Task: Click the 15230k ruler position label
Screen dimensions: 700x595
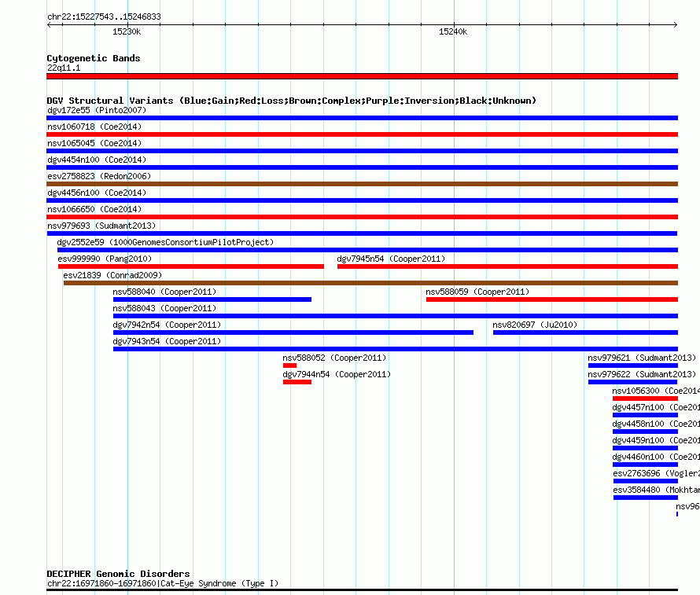Action: pyautogui.click(x=127, y=31)
